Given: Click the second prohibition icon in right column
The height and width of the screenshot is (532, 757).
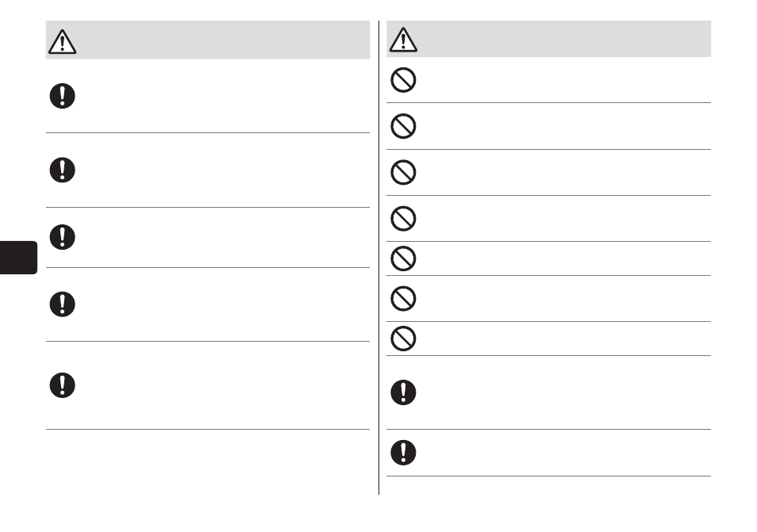Looking at the screenshot, I should [403, 126].
